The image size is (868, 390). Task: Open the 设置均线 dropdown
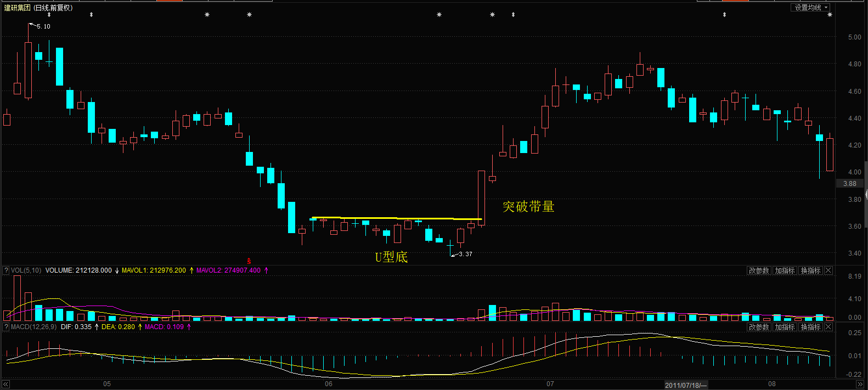click(x=811, y=8)
